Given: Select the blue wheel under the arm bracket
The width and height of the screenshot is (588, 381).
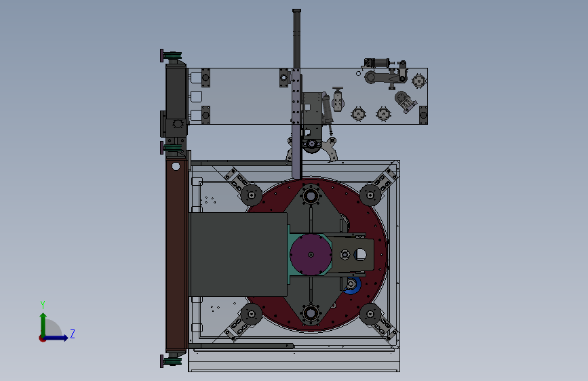Looking at the screenshot, I should pos(353,285).
